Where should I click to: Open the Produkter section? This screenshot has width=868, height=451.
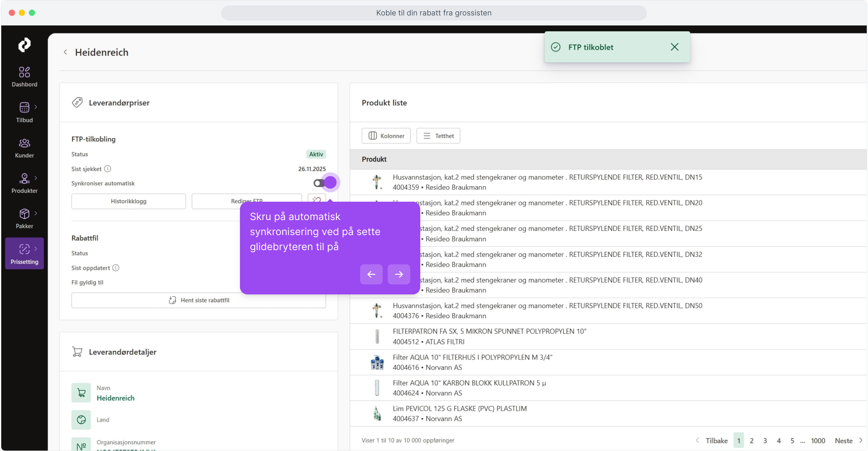[24, 184]
